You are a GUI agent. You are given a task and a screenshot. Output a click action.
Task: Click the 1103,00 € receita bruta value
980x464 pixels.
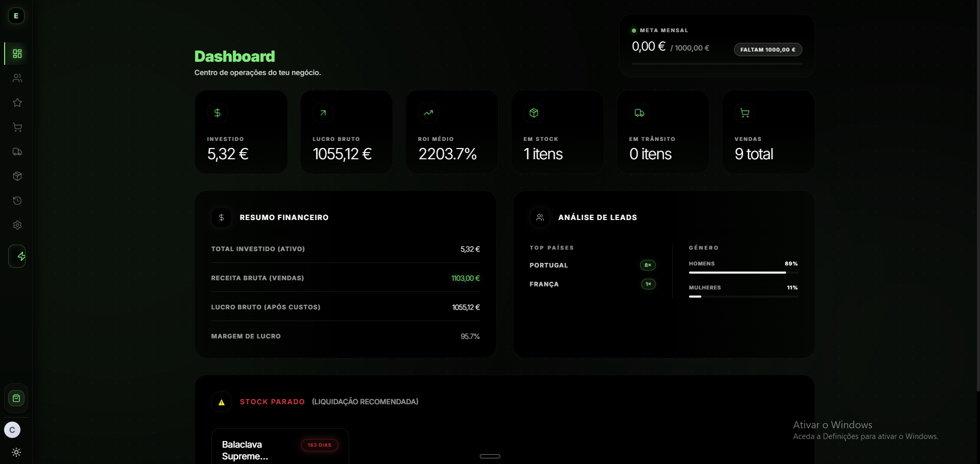pyautogui.click(x=465, y=278)
